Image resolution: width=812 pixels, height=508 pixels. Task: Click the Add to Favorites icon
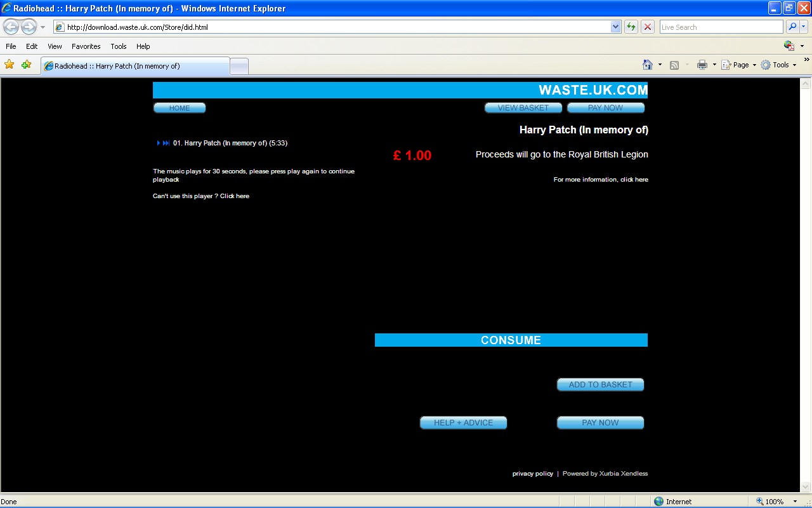click(26, 65)
